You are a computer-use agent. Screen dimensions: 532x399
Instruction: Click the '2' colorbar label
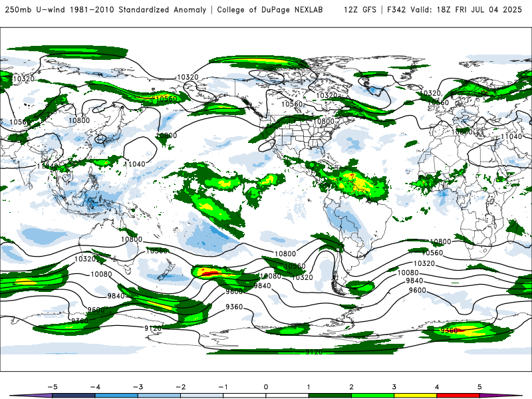pos(352,387)
